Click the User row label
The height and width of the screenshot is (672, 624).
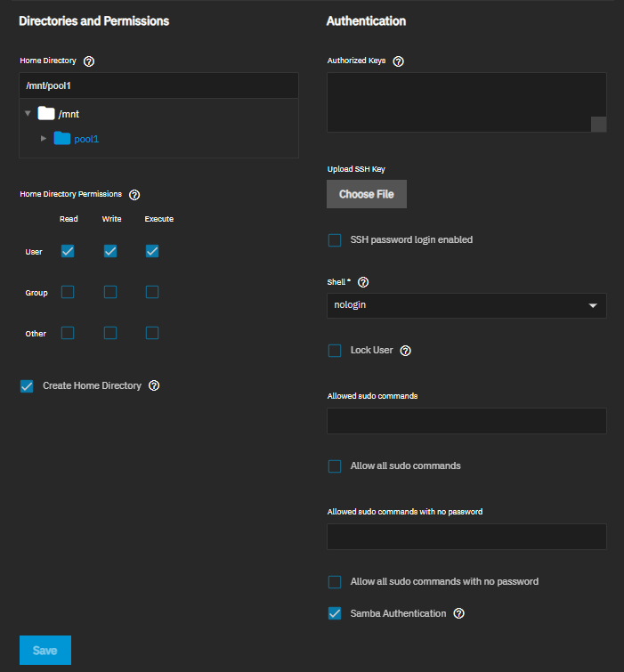click(x=34, y=252)
